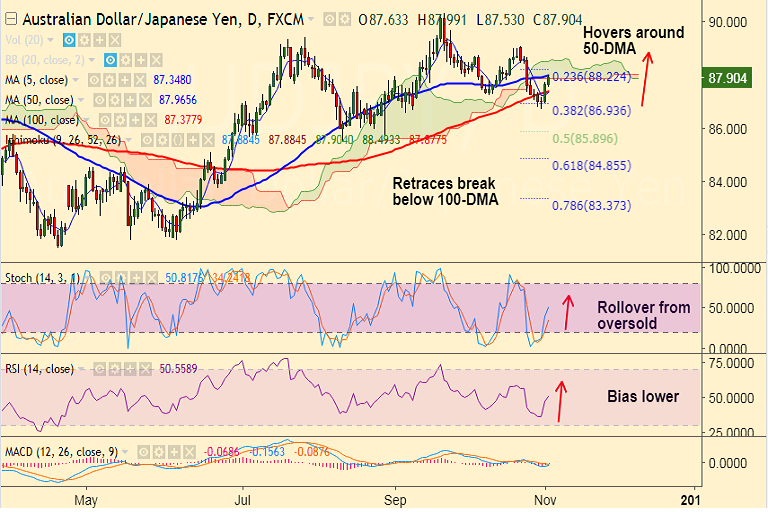
Task: Click the 87.904 current price label
Action: point(727,78)
